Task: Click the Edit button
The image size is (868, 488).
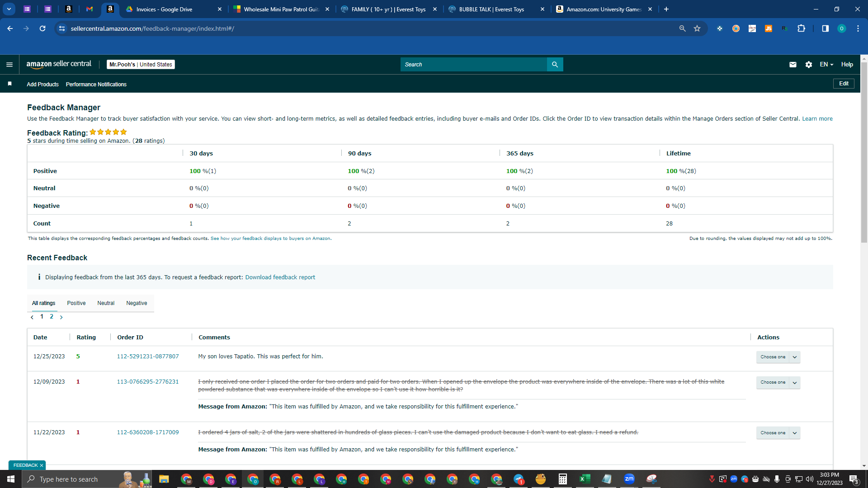Action: tap(844, 84)
